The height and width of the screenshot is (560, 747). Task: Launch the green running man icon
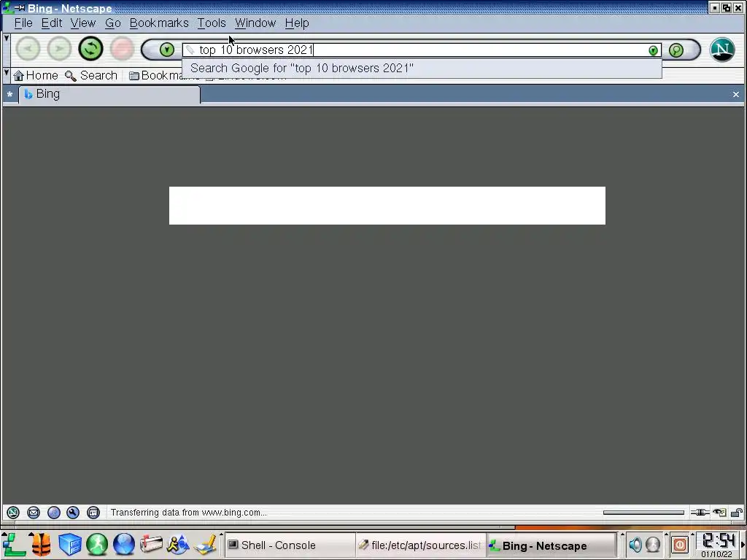(97, 545)
